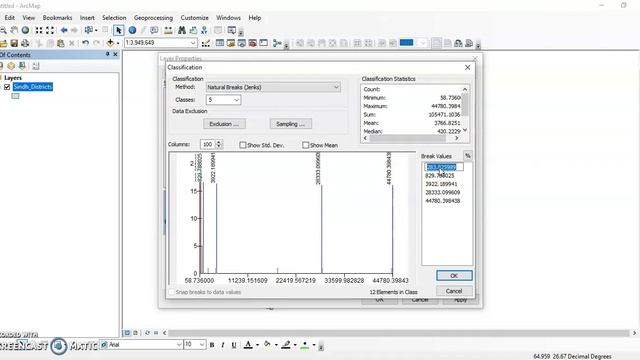Toggle Show Mean checkbox
The image size is (640, 360).
[x=306, y=145]
